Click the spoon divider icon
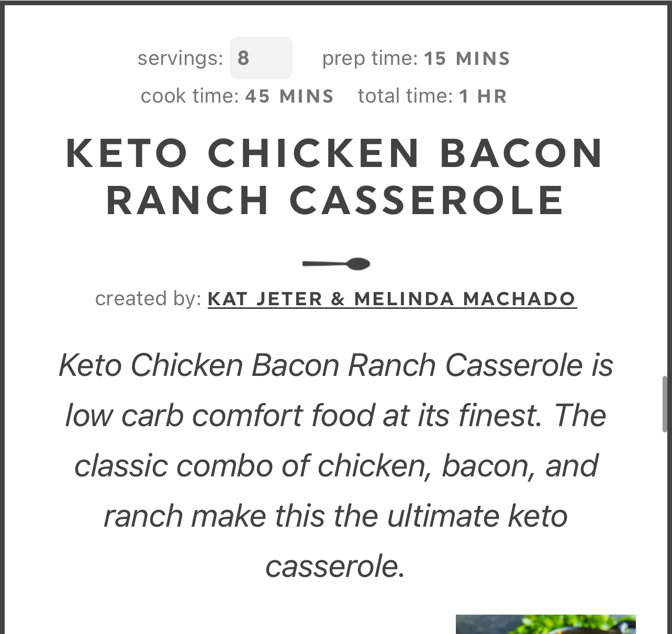 336,264
